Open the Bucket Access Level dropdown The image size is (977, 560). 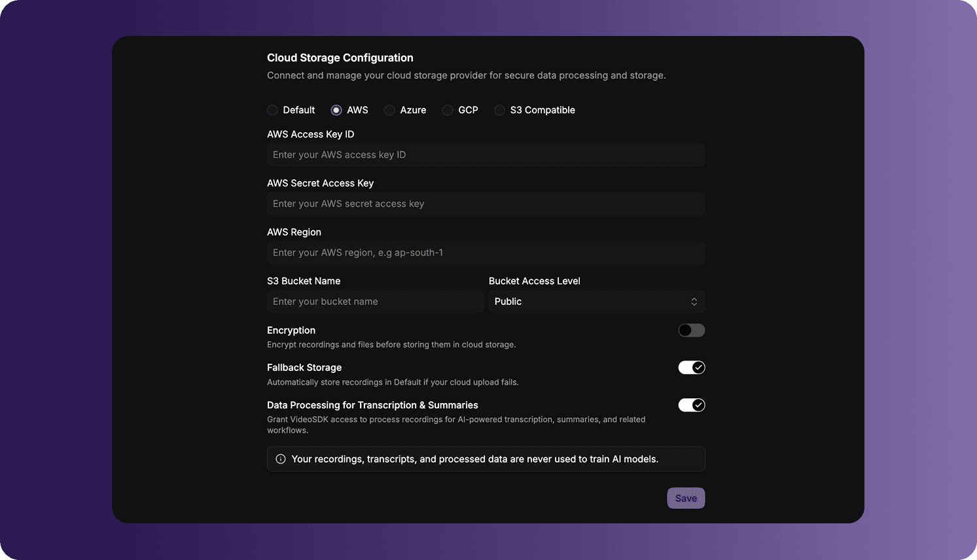coord(597,302)
